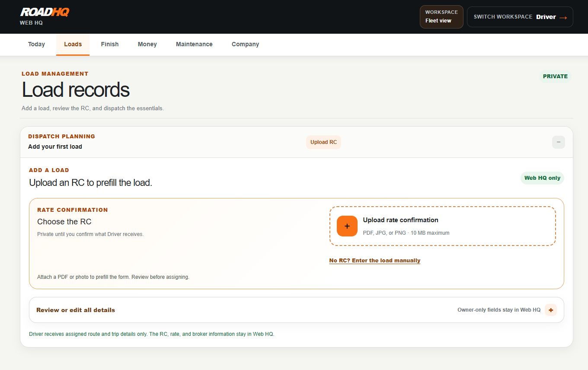
Task: Click the Workspace Fleet view badge
Action: (x=441, y=16)
